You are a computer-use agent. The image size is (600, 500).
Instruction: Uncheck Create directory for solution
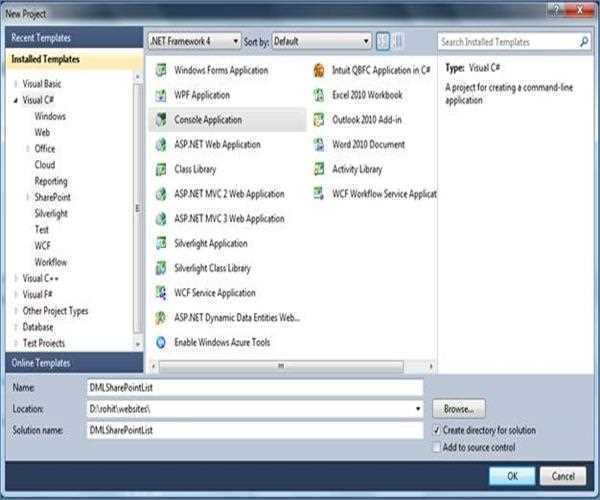[x=436, y=429]
